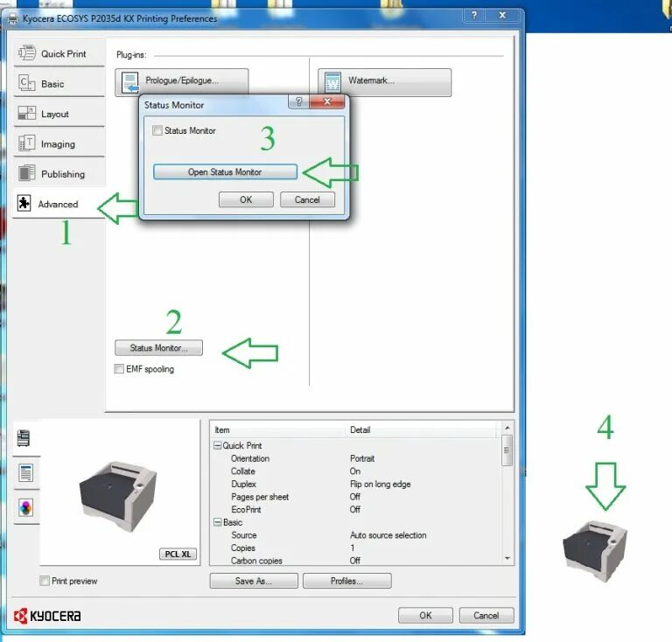672x642 pixels.
Task: Open the Quick Print tab
Action: click(59, 53)
